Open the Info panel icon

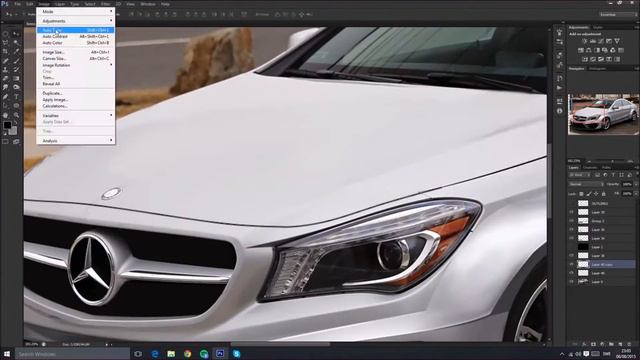click(560, 111)
